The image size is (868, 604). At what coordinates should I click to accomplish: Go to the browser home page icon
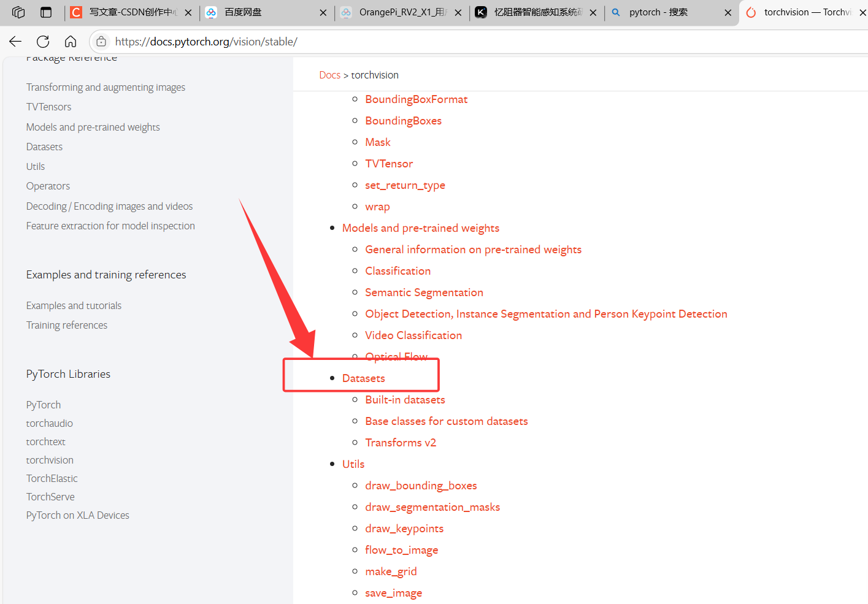[71, 42]
